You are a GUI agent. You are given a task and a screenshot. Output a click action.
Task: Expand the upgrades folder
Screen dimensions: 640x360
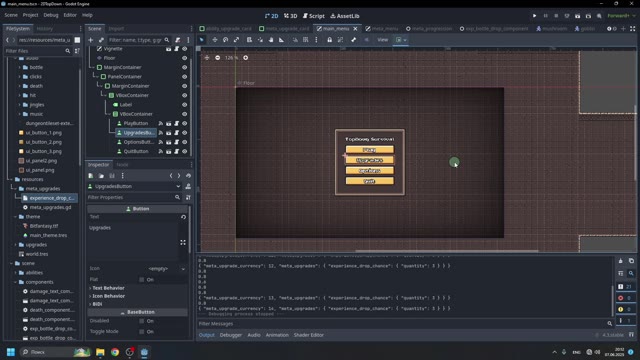point(16,244)
